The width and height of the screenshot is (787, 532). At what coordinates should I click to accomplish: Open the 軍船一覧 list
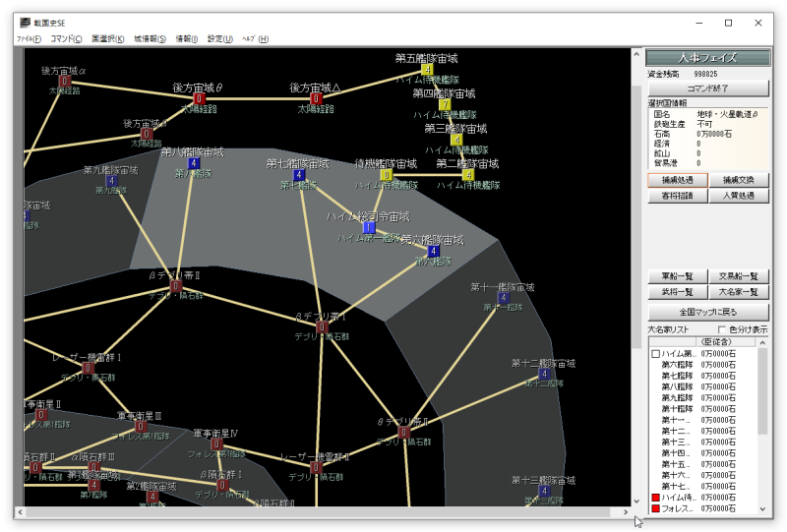click(x=678, y=276)
